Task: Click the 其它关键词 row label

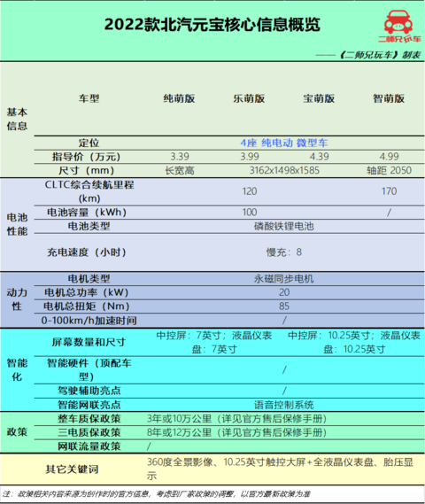Action: point(72,469)
